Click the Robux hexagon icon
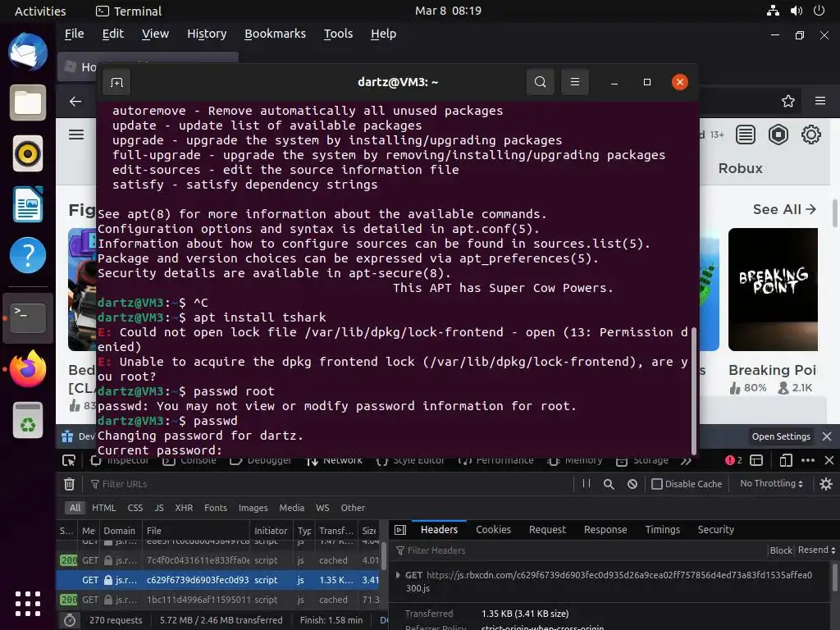The height and width of the screenshot is (630, 840). pyautogui.click(x=778, y=135)
